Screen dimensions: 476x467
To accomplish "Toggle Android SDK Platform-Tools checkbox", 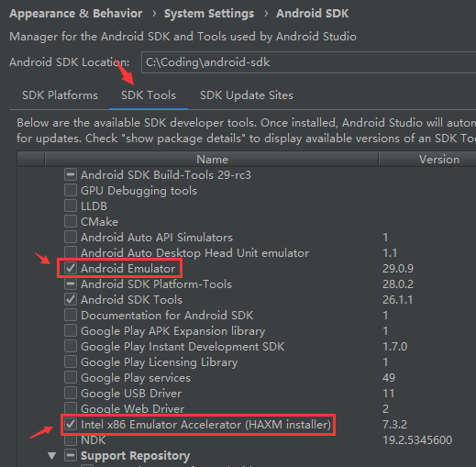I will point(71,284).
